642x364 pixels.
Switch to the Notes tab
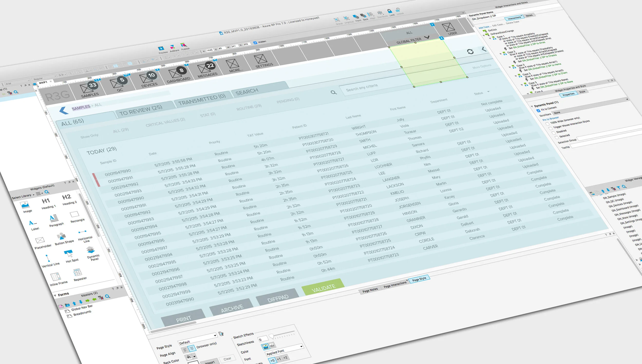pos(529,15)
